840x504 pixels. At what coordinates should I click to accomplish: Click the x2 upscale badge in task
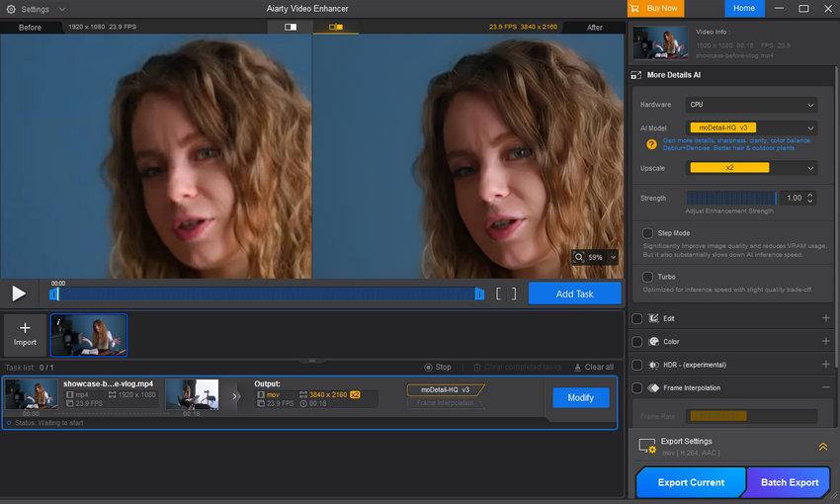(x=355, y=394)
